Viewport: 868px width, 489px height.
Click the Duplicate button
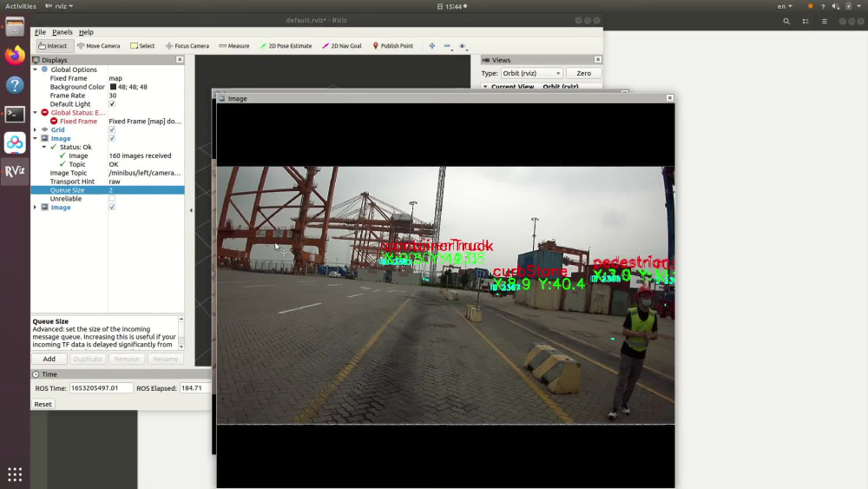tap(88, 359)
